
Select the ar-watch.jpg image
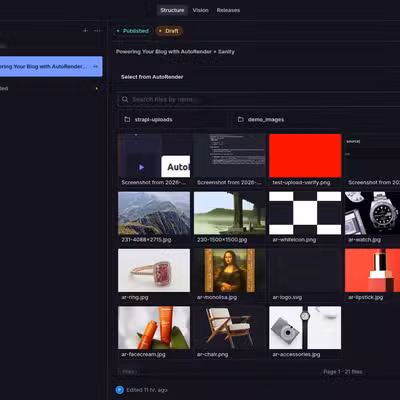[372, 213]
